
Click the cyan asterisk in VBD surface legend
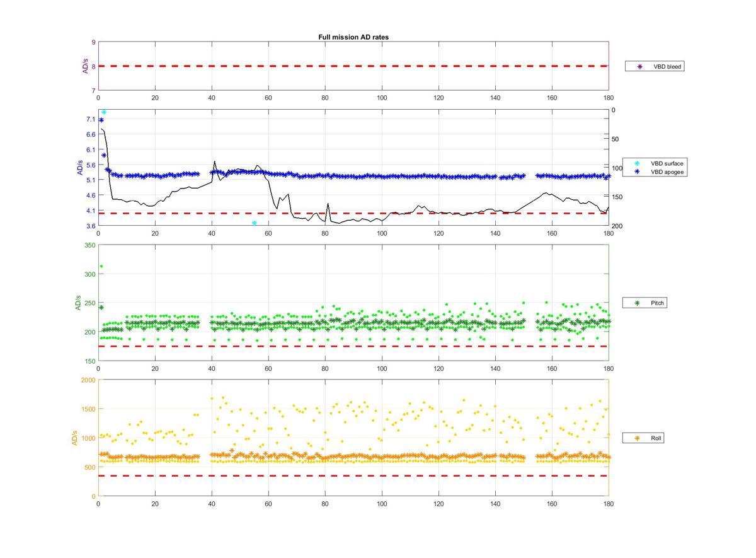pos(637,163)
